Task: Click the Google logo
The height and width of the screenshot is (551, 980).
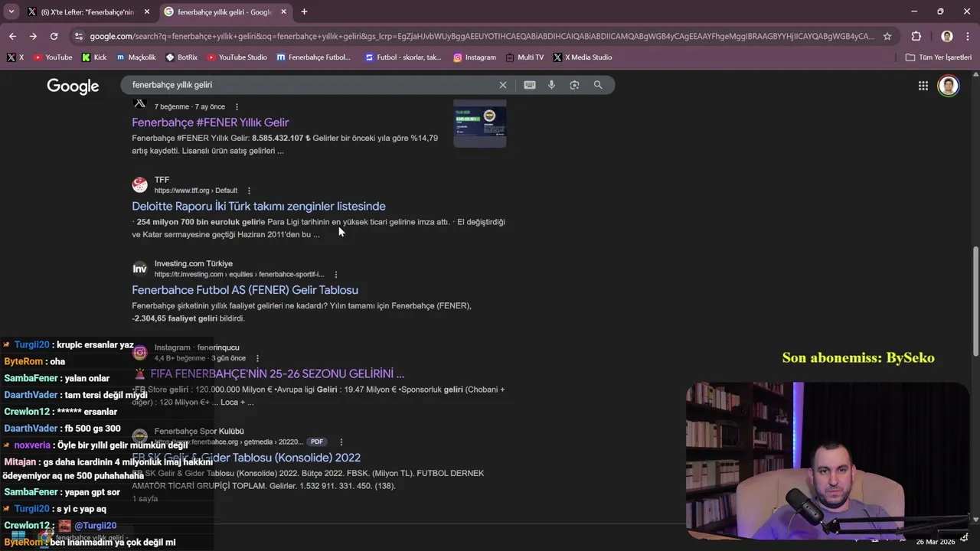Action: click(73, 86)
